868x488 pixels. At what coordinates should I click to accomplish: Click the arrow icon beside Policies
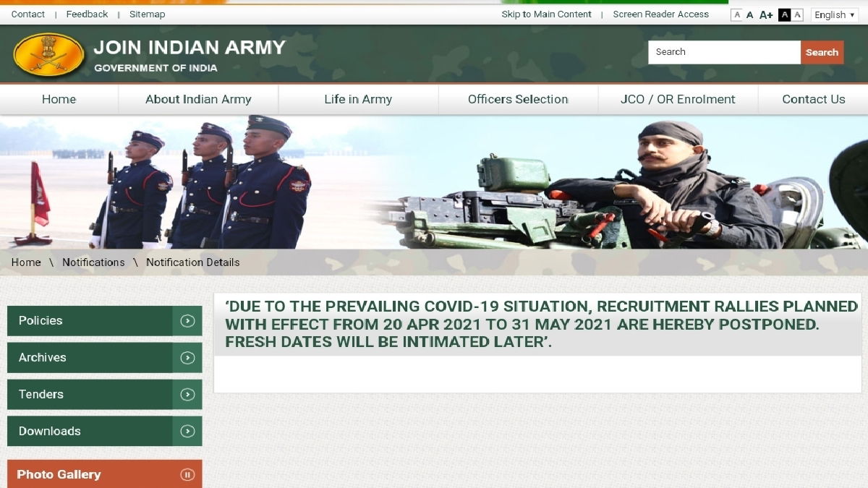coord(187,321)
